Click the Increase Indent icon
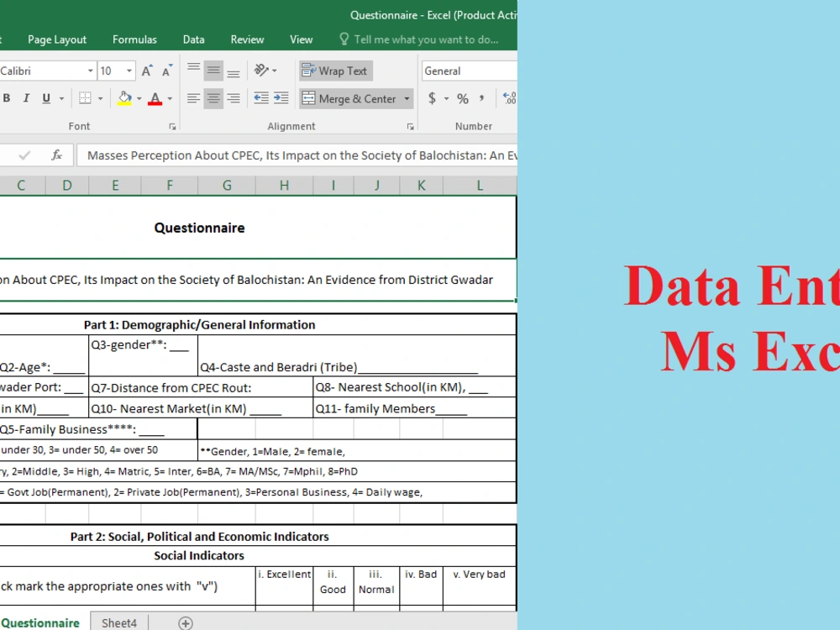The image size is (840, 630). [x=281, y=98]
